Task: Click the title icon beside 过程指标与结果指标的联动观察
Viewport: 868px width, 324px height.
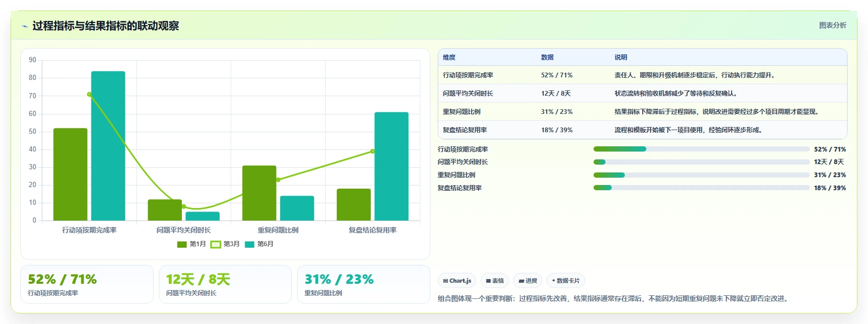Action: point(25,26)
